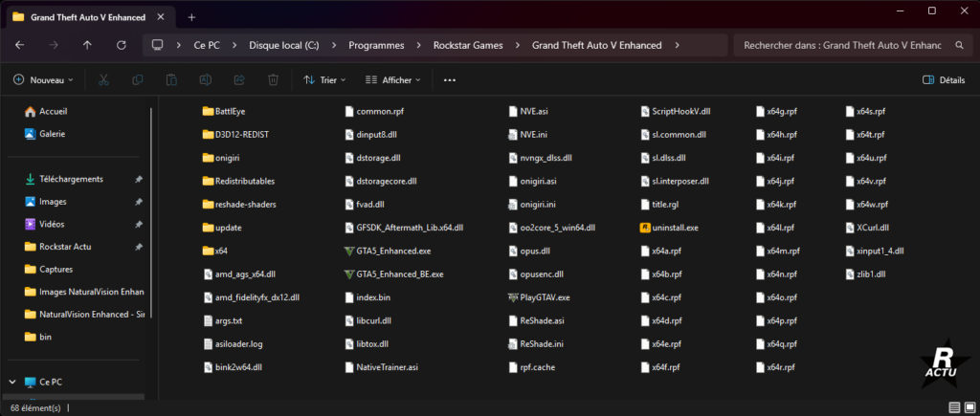Expand chevron after Ce PC breadcrumb

[x=234, y=45]
